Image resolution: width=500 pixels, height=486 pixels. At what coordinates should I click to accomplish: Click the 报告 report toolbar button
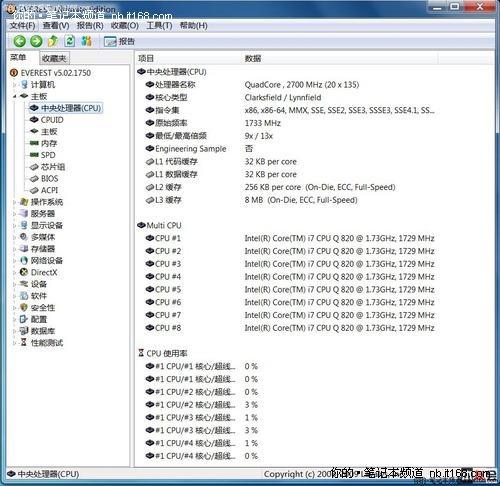119,41
